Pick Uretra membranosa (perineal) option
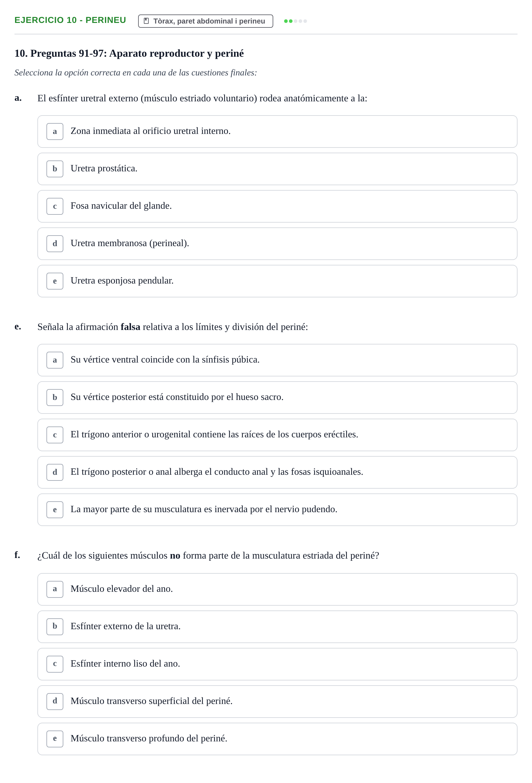532x783 pixels. pyautogui.click(x=277, y=244)
